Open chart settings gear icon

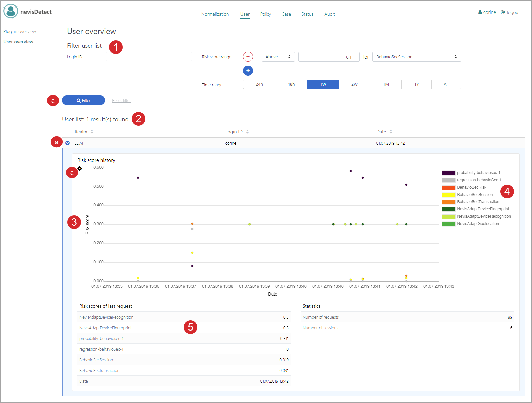80,168
